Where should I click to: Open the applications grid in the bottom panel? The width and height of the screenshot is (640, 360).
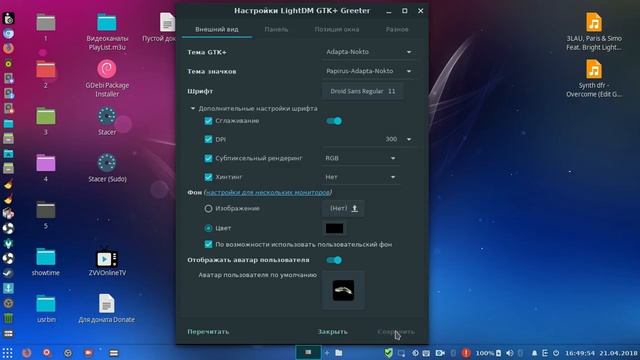(7, 353)
